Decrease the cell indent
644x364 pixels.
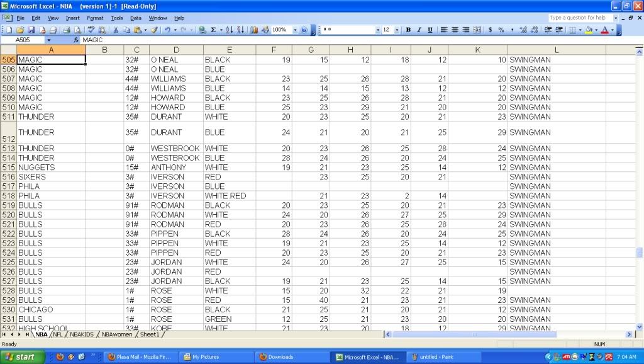click(x=548, y=30)
